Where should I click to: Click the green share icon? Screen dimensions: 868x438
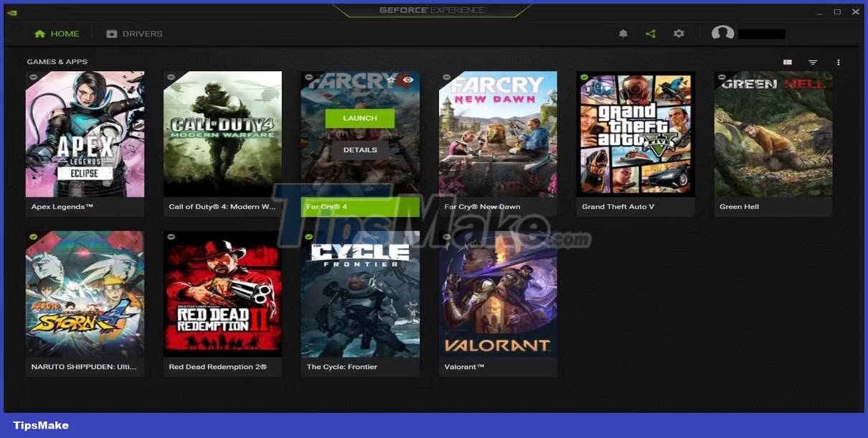651,33
